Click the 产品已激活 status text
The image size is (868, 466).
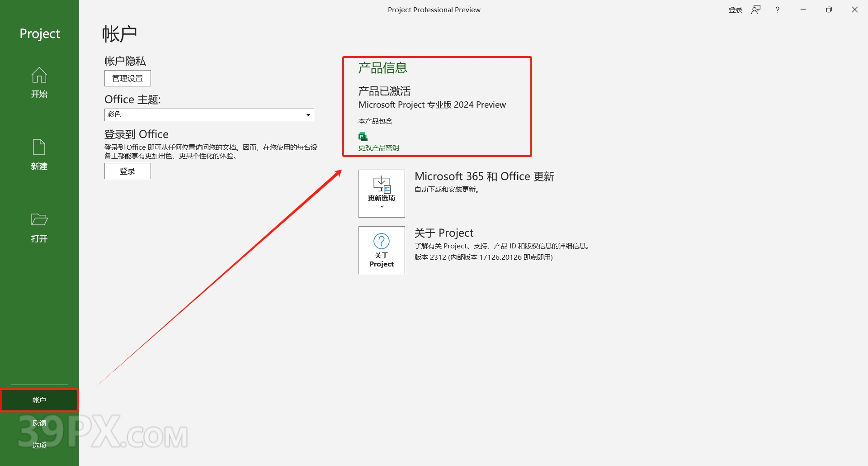click(x=385, y=91)
